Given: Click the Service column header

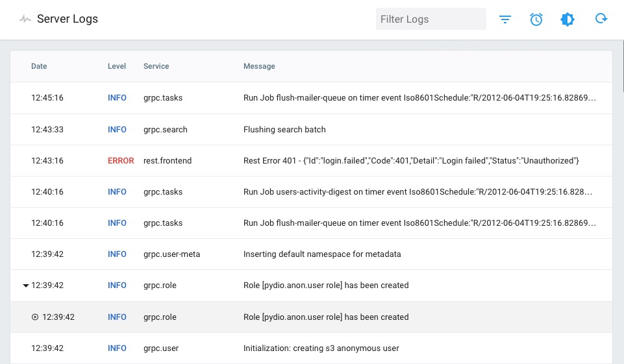Looking at the screenshot, I should point(156,66).
